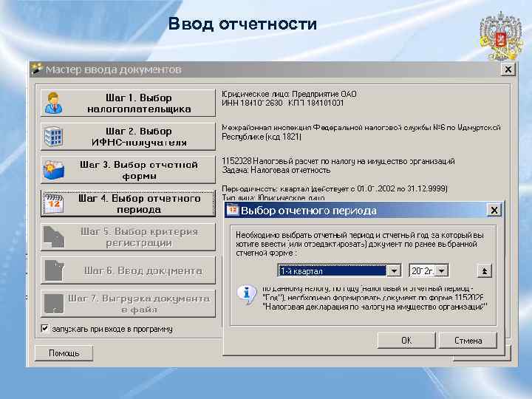The height and width of the screenshot is (399, 532).
Task: Click Шаг 6. Ввод документа
Action: 128,270
